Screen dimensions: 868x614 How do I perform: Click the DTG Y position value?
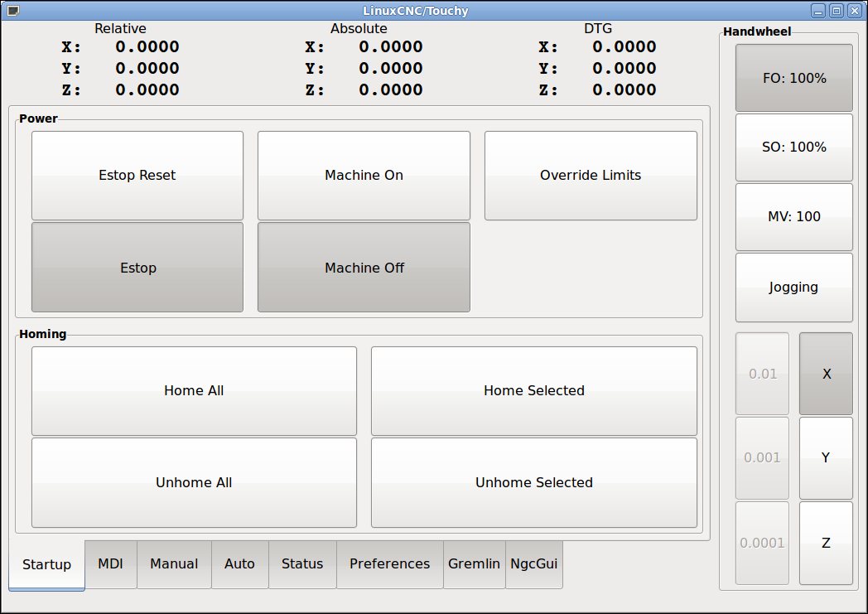[x=624, y=69]
